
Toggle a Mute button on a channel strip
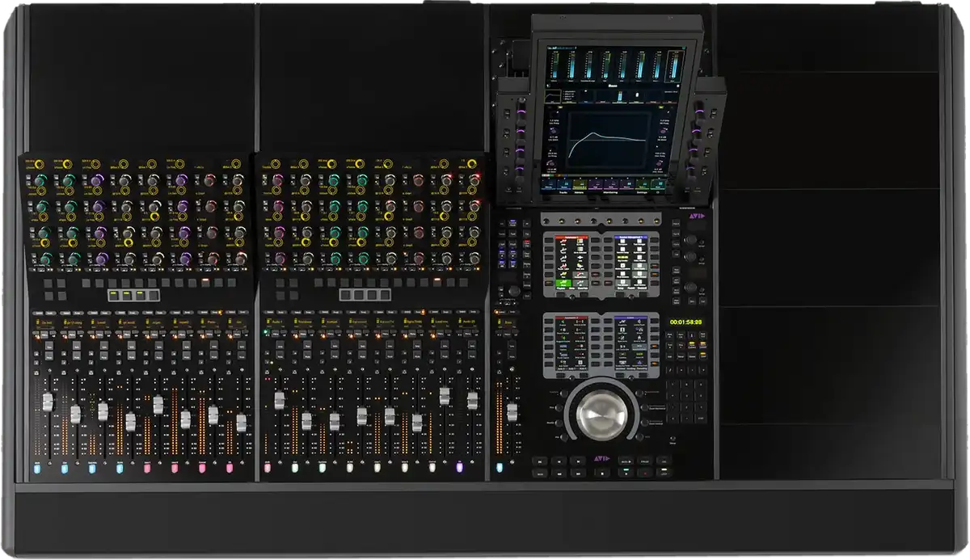click(x=49, y=357)
